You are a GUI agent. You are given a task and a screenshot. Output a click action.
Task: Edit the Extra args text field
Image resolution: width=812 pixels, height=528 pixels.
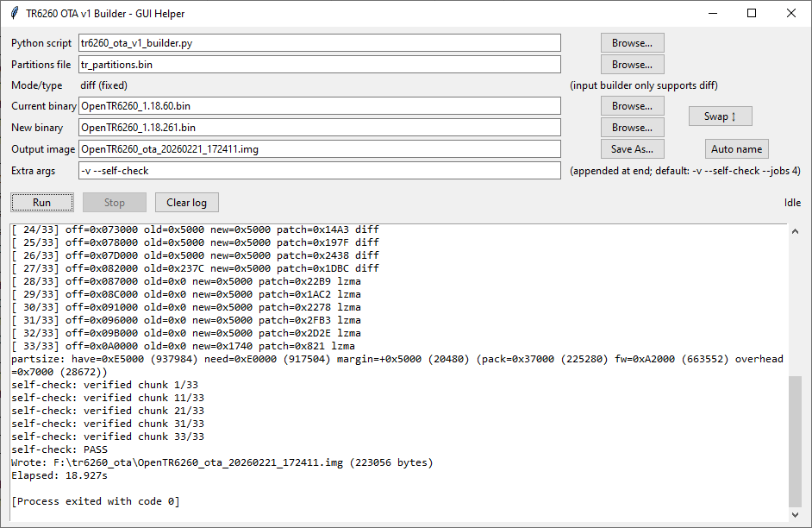pyautogui.click(x=319, y=171)
